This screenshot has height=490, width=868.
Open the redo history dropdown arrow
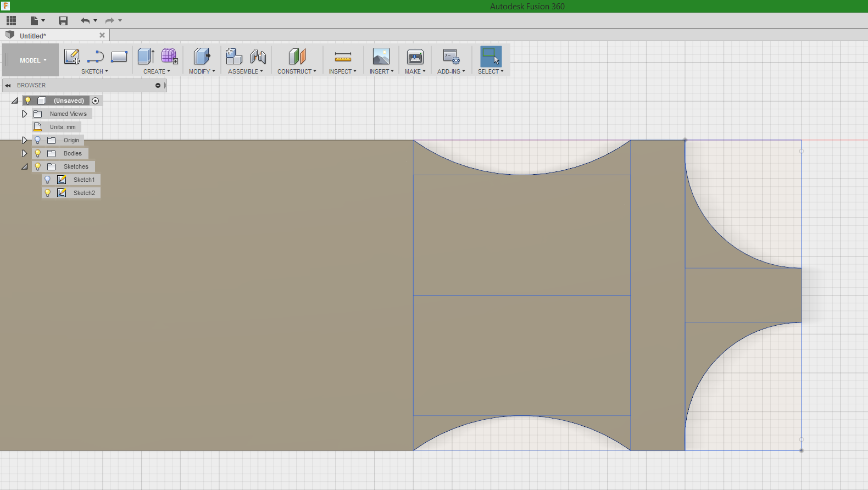point(120,21)
